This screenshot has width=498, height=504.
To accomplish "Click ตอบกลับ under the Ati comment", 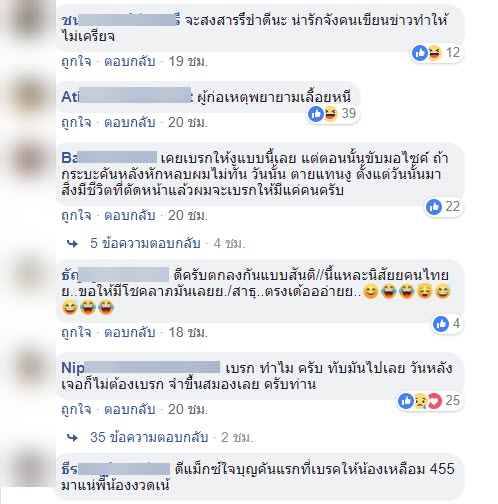I will point(130,122).
